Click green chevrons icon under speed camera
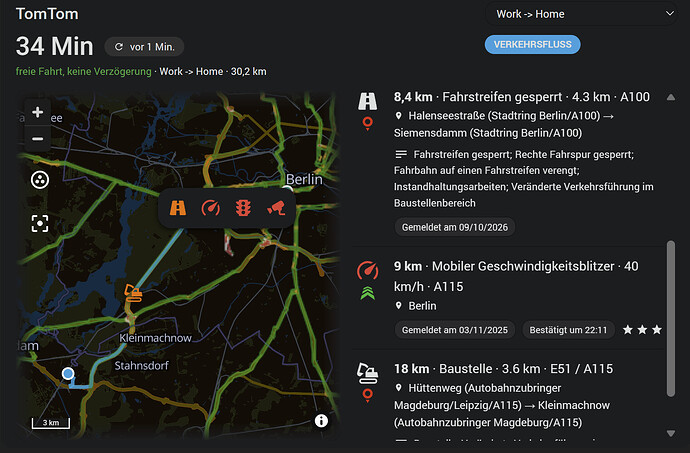Screen dimensions: 690x453 [367, 293]
